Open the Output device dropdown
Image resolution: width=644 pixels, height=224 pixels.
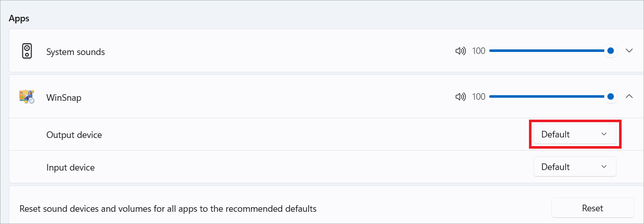click(x=575, y=134)
